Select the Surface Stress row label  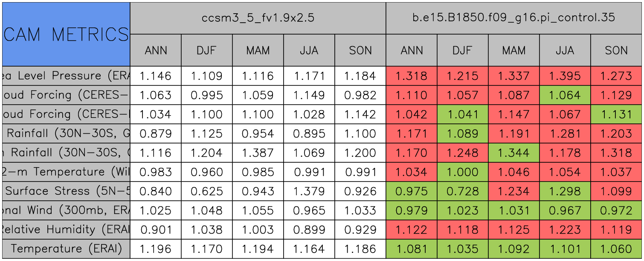(x=66, y=191)
